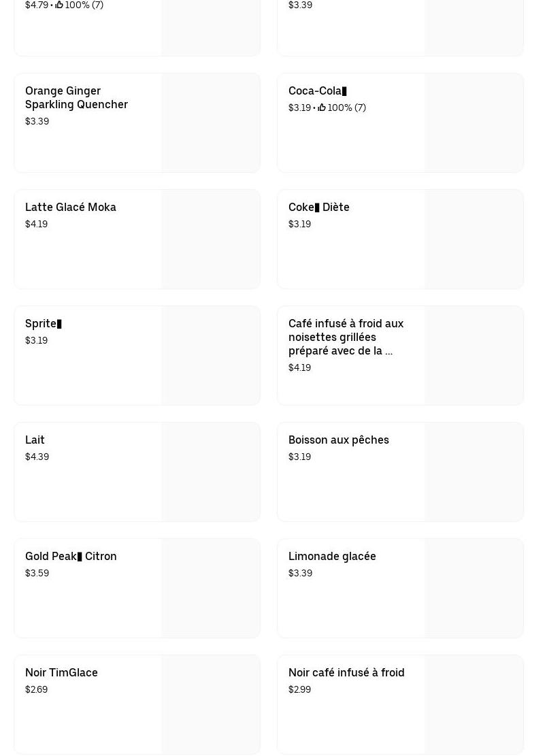Image resolution: width=547 pixels, height=756 pixels.
Task: Click the Lait product image placeholder
Action: click(210, 472)
